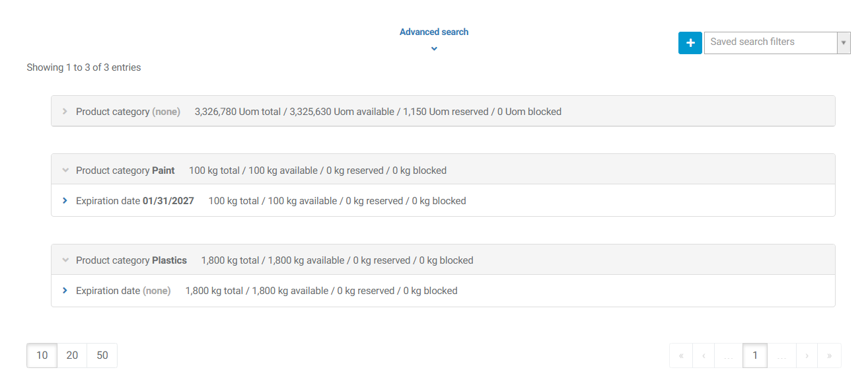Set page size to 10 entries

(x=42, y=355)
